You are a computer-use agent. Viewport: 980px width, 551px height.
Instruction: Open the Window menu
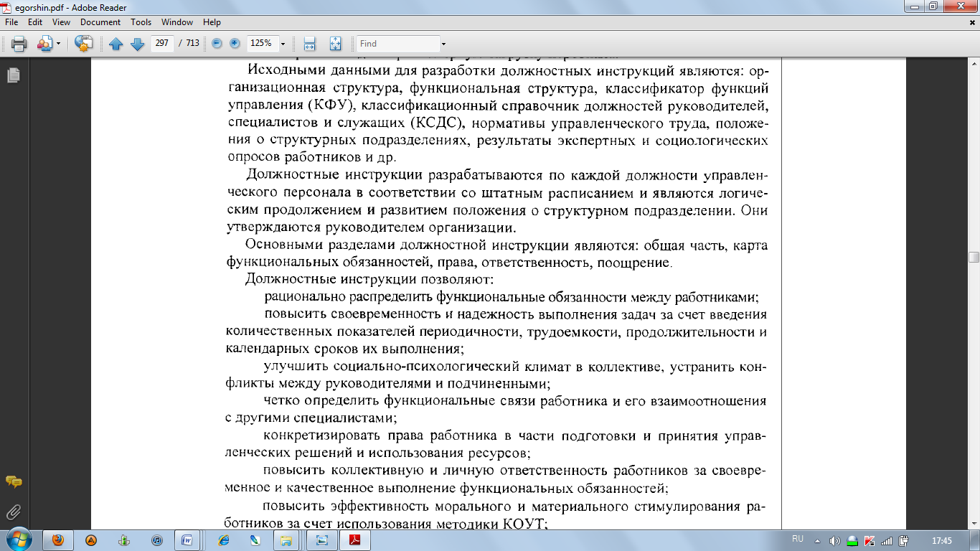point(177,22)
